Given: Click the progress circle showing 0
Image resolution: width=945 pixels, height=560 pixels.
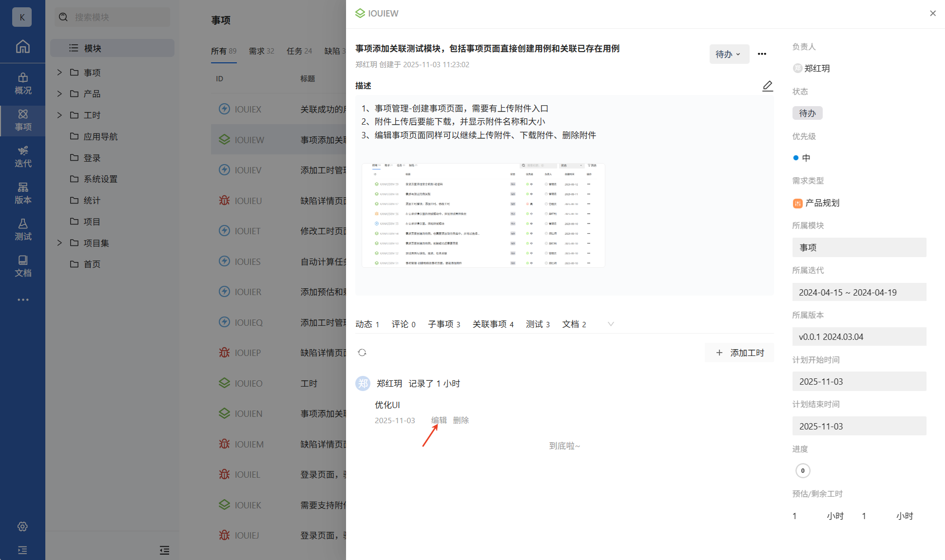Looking at the screenshot, I should [803, 470].
